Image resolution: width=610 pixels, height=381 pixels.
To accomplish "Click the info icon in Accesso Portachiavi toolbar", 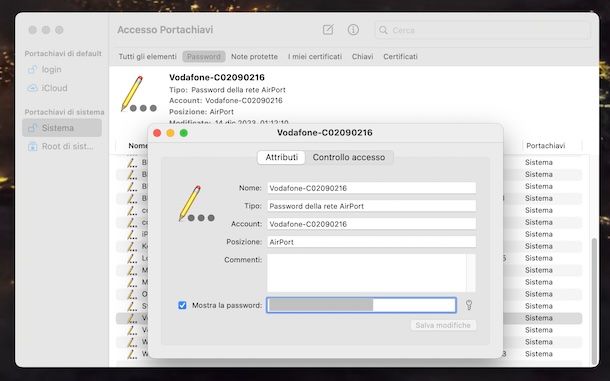I will click(x=353, y=30).
